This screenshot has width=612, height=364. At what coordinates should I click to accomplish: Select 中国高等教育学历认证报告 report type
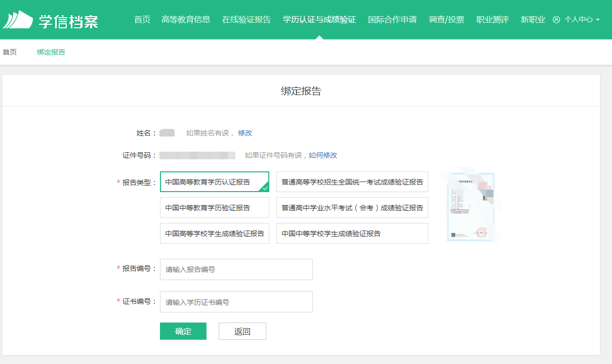click(214, 182)
